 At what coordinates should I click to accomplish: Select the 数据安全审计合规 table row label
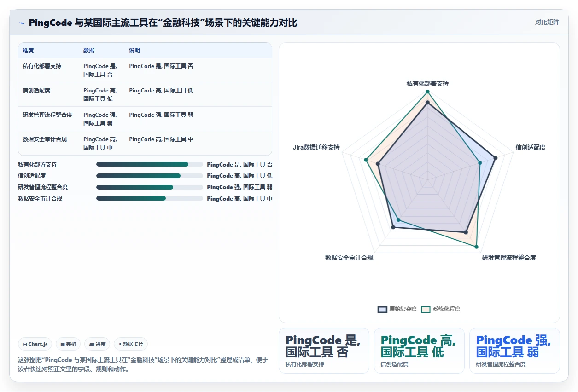(x=45, y=139)
